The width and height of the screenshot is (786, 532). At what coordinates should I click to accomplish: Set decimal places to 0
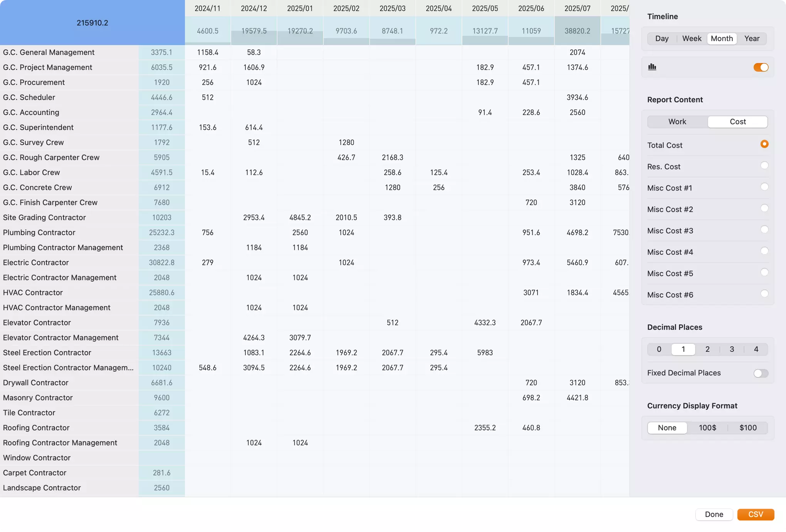click(659, 349)
